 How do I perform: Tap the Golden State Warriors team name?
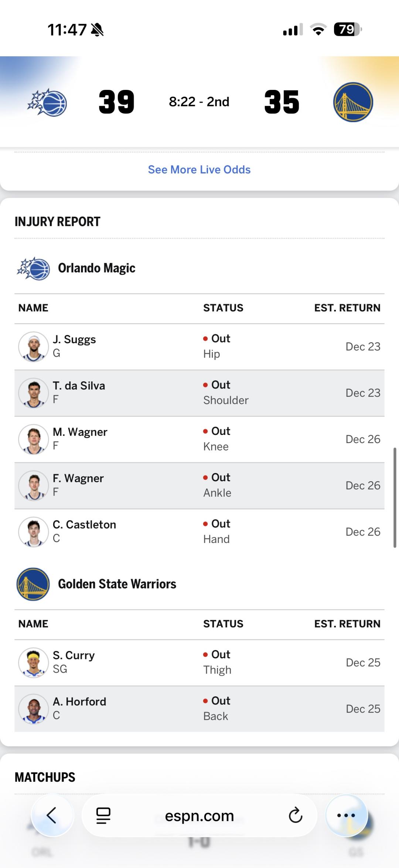click(117, 584)
